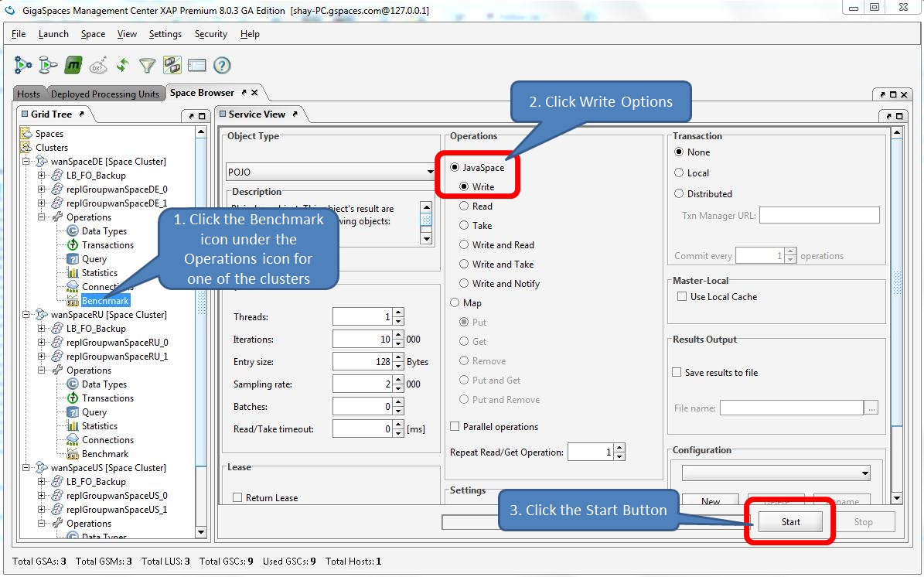Select Data Types under wanSpaceDE Operations
This screenshot has width=924, height=577.
click(104, 231)
